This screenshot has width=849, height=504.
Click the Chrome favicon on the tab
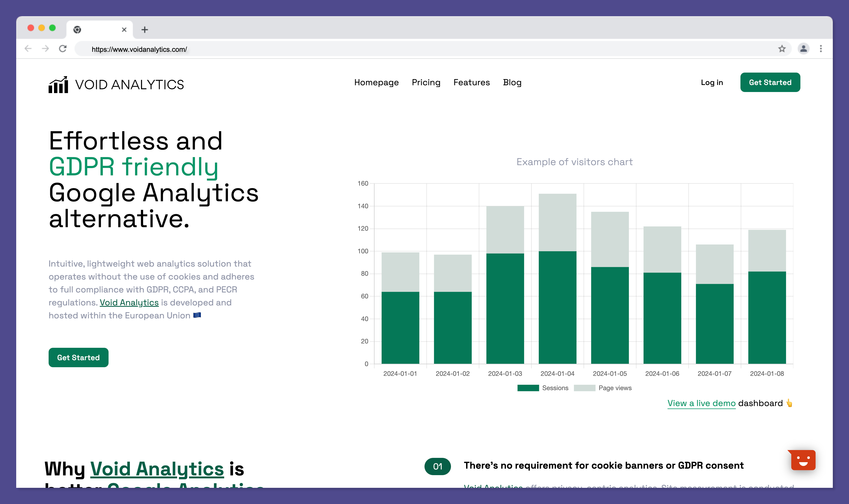[77, 30]
